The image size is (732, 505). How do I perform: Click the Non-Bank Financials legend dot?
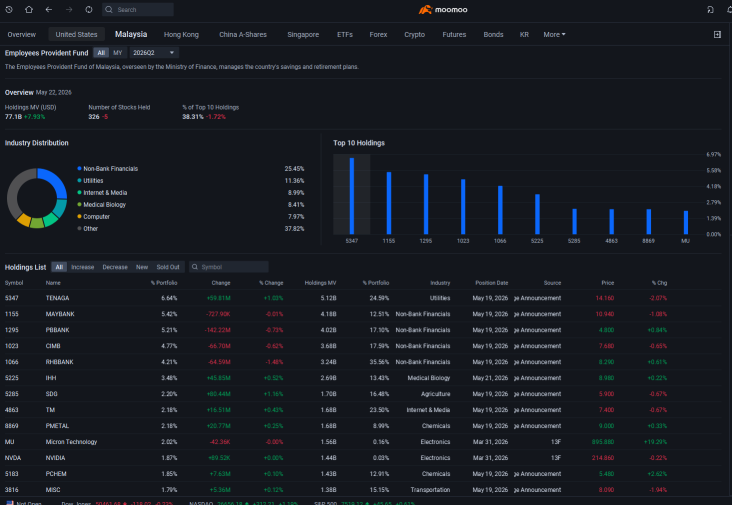click(x=79, y=168)
